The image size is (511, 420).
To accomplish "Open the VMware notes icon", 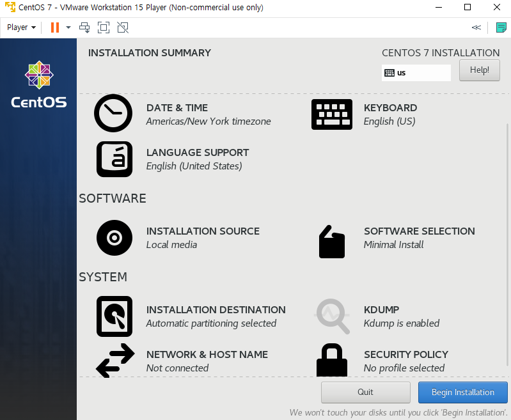I will (x=501, y=27).
